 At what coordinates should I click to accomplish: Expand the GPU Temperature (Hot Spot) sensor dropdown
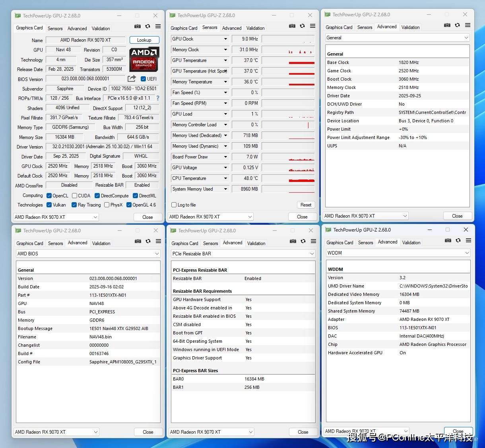click(225, 71)
